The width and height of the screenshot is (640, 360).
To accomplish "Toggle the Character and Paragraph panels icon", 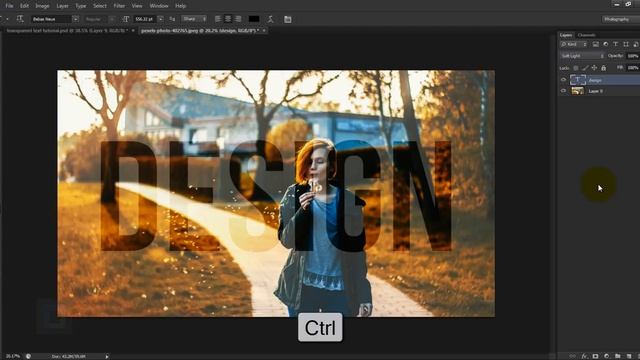I will [288, 19].
